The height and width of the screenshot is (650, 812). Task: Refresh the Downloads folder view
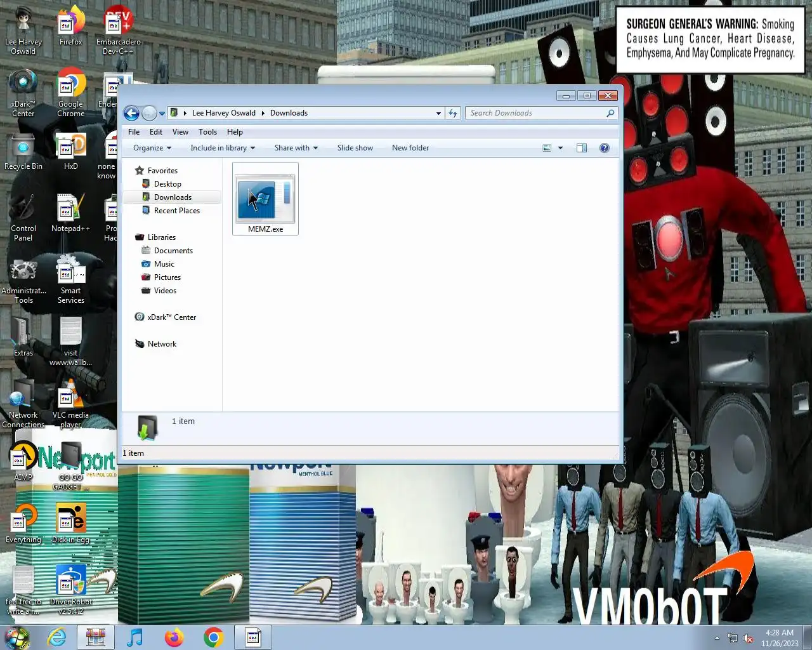tap(452, 113)
